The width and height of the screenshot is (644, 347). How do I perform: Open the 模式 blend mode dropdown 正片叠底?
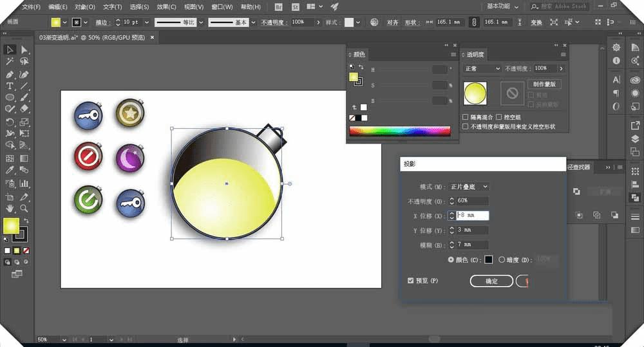coord(469,187)
